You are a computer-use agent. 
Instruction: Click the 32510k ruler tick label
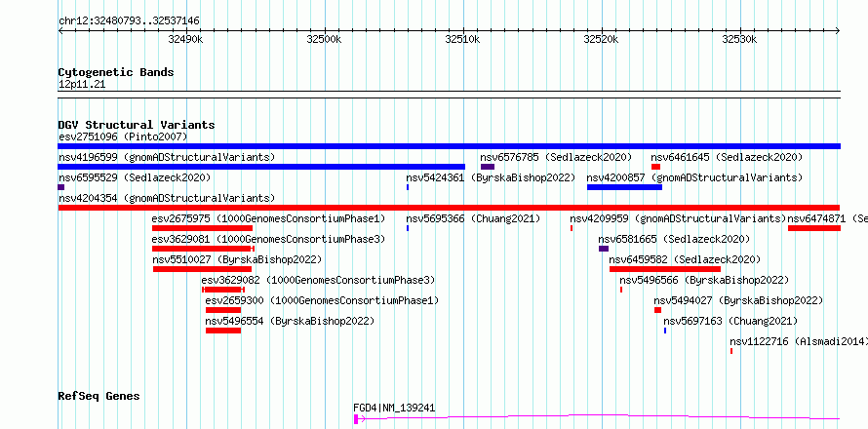(463, 40)
